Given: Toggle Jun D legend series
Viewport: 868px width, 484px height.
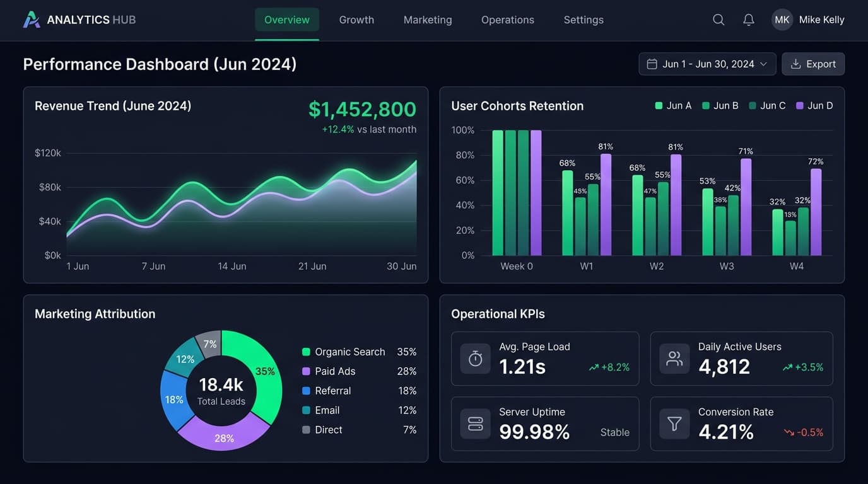Looking at the screenshot, I should (814, 106).
